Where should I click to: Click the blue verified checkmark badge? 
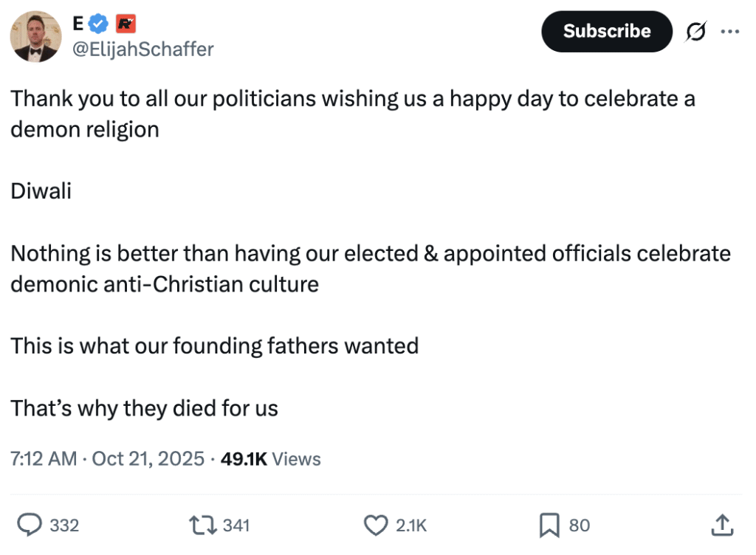98,25
